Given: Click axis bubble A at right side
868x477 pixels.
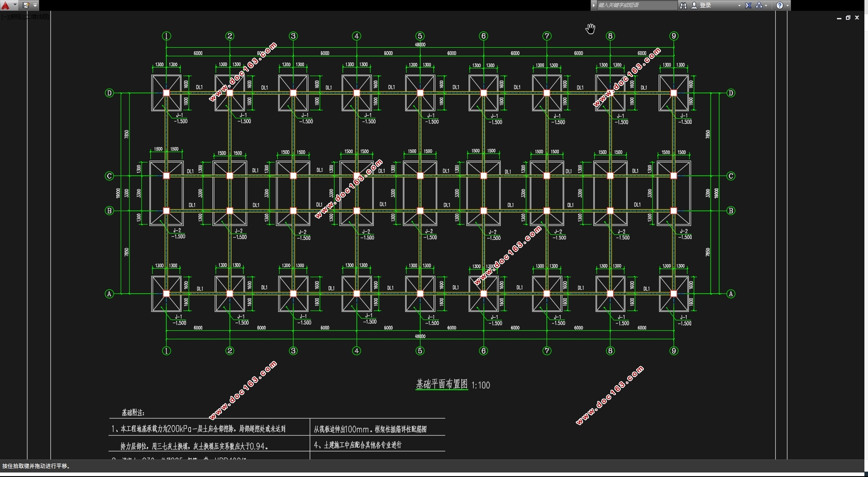Looking at the screenshot, I should 731,294.
